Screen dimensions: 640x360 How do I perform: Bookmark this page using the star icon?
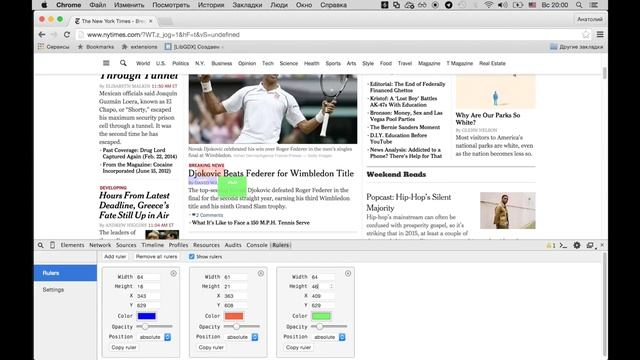coord(586,35)
